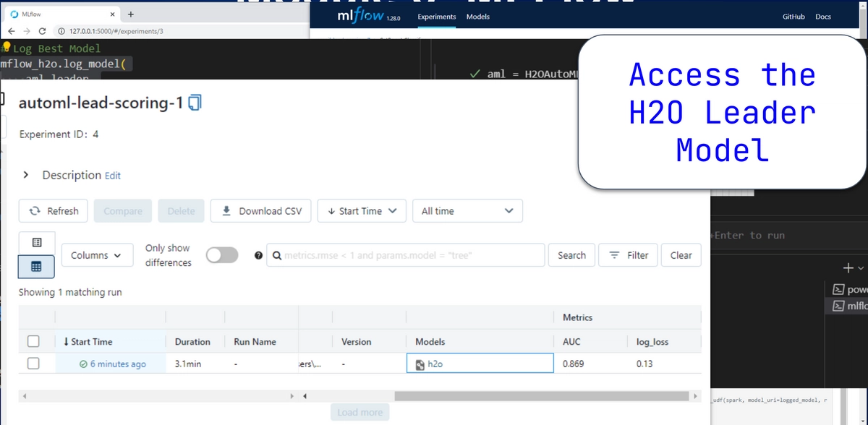Select the 0.13 log_loss value
Viewport: 868px width, 425px height.
(x=644, y=364)
